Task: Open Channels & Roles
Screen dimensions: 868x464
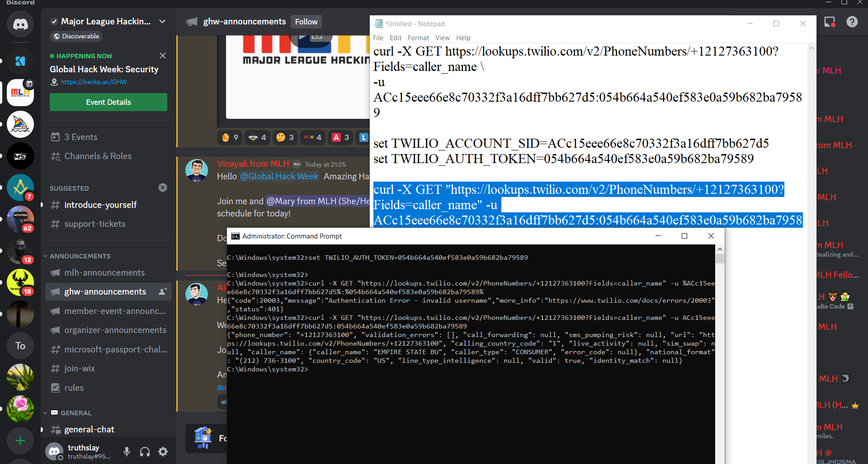Action: [108, 156]
